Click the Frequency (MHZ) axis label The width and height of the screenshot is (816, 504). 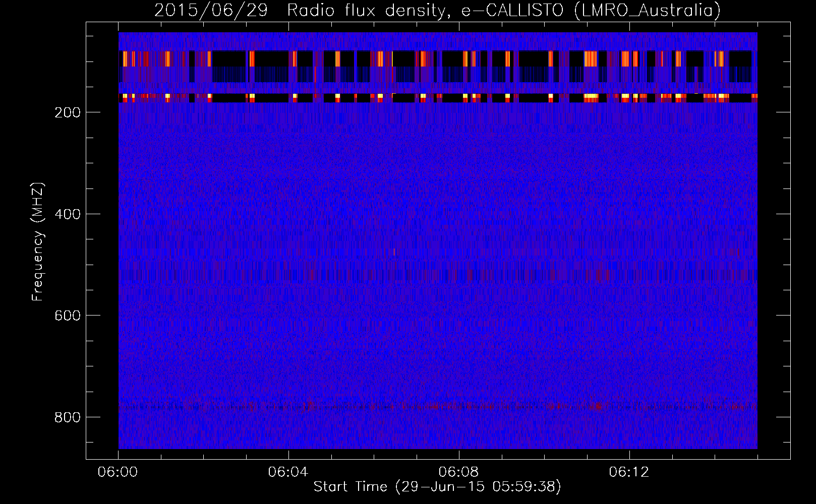click(38, 242)
